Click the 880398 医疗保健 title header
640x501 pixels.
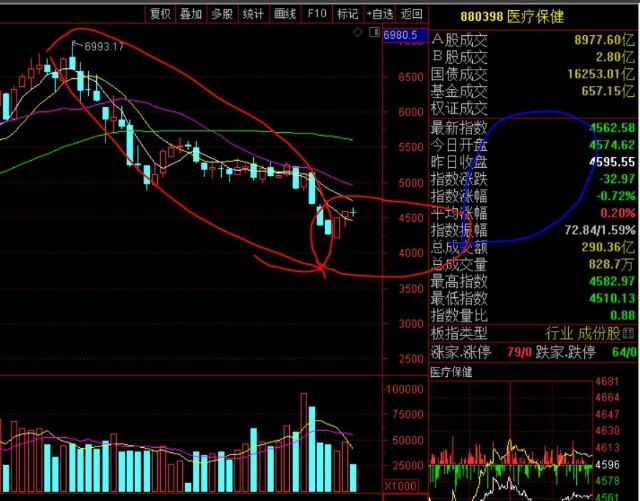coord(511,16)
